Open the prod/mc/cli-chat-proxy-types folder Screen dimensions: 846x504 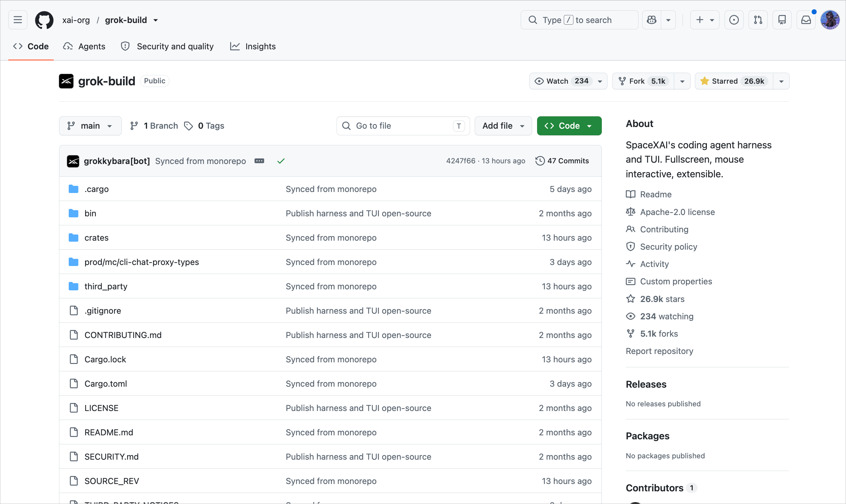(x=142, y=262)
